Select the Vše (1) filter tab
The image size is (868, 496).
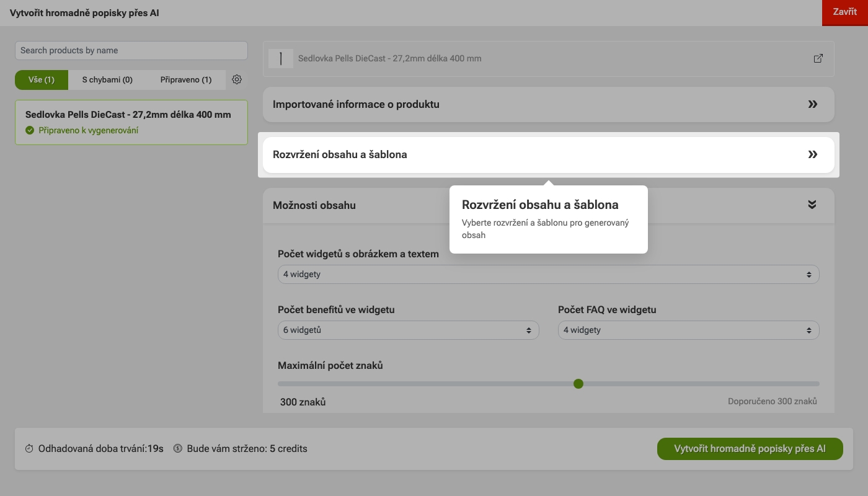pos(42,80)
